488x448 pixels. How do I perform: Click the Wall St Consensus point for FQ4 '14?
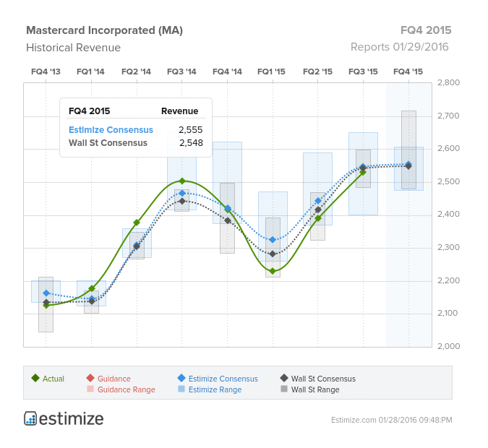point(228,221)
